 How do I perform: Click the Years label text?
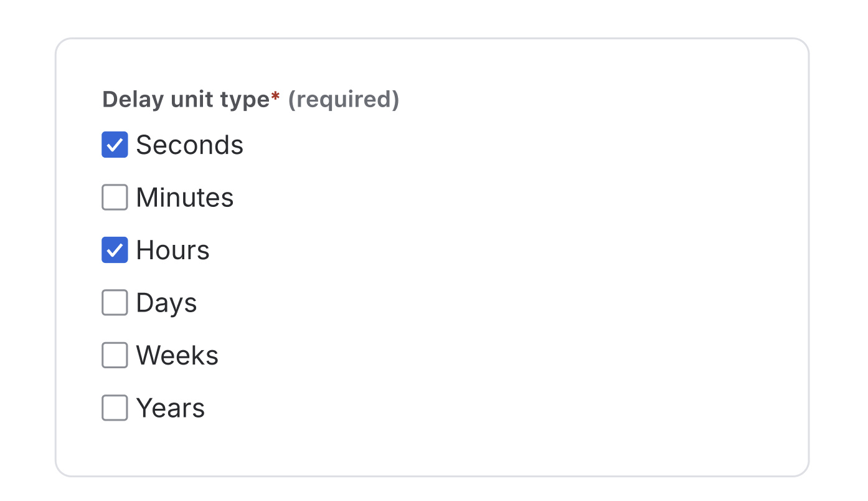coord(170,408)
